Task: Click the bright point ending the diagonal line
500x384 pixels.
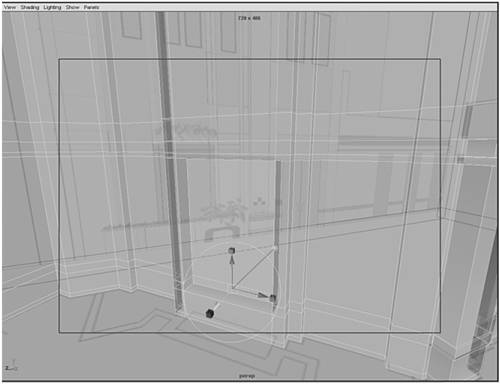Action: click(275, 248)
